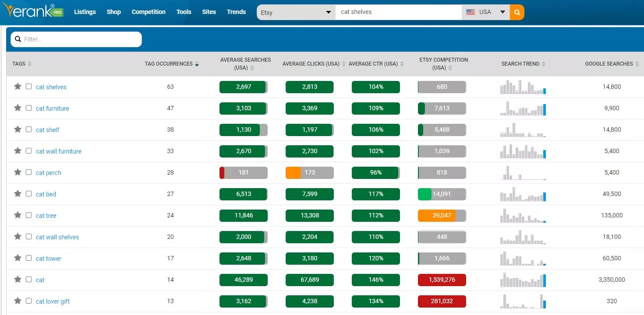
Task: Click the orange search magnifier button
Action: tap(517, 12)
